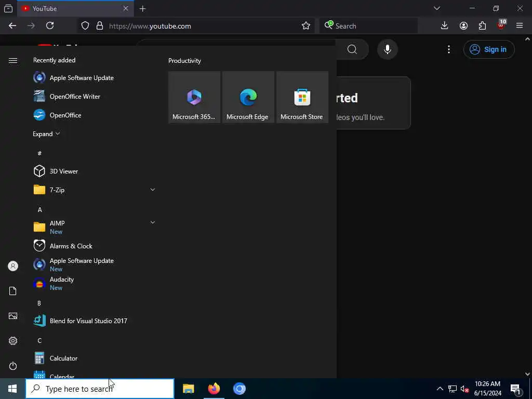Select the YouTube tab
Screen dimensions: 532x399
click(x=75, y=9)
